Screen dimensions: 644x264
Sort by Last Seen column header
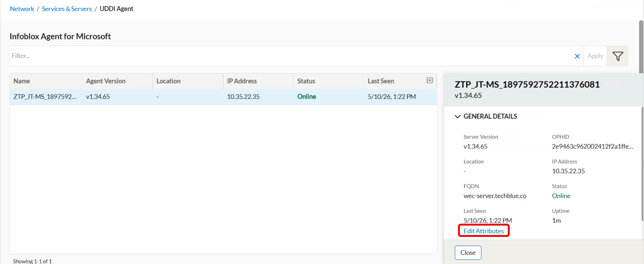coord(381,81)
